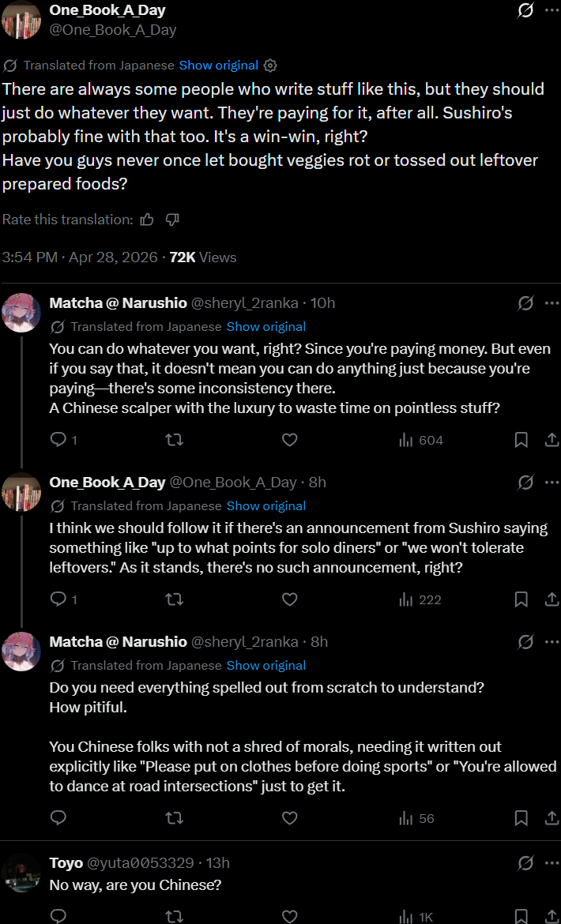Viewport: 561px width, 924px height.
Task: Open more options on Toyo's reply
Action: (x=552, y=862)
